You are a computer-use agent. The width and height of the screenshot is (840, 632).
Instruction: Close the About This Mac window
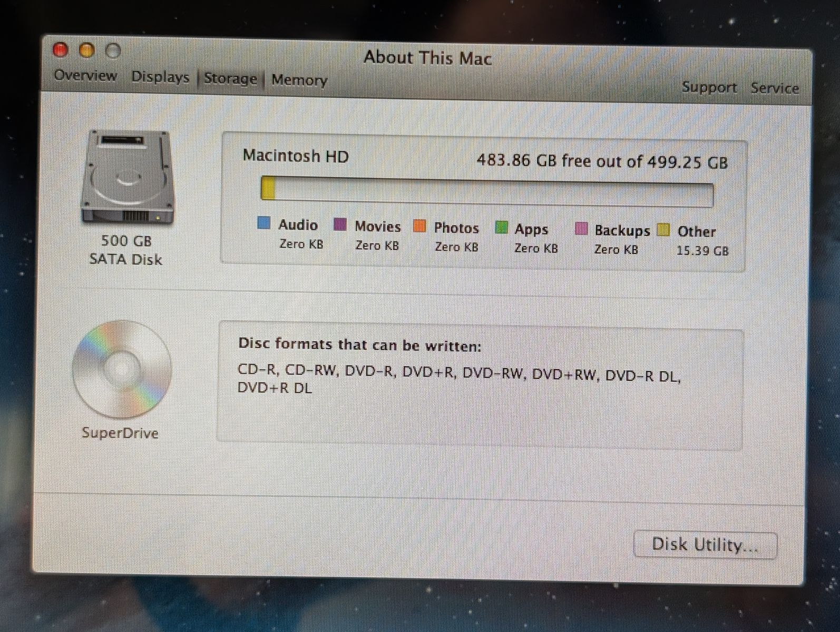pyautogui.click(x=61, y=50)
